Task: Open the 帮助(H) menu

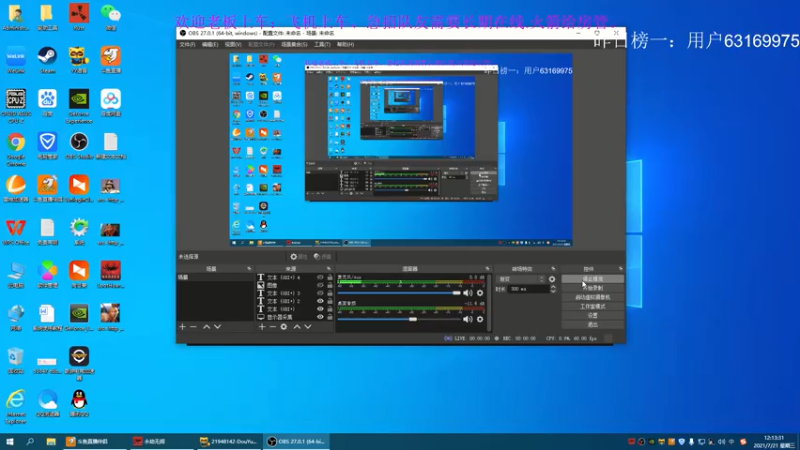Action: click(345, 44)
